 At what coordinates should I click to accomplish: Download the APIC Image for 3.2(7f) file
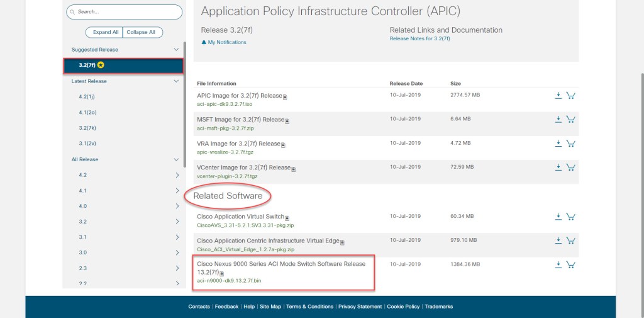click(x=558, y=95)
